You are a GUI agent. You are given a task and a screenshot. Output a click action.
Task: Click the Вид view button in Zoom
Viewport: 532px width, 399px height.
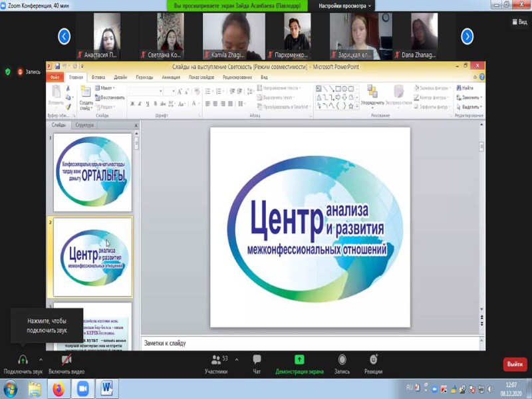click(519, 22)
